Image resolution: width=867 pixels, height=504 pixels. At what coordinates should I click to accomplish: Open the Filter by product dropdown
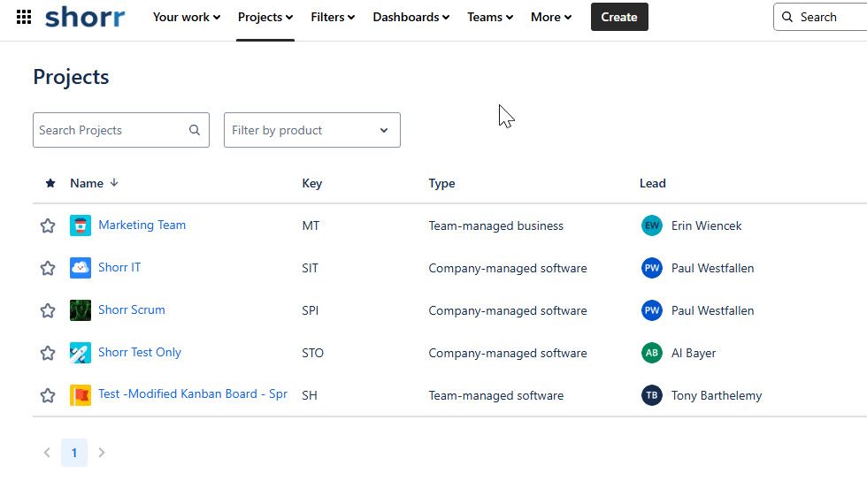[311, 130]
